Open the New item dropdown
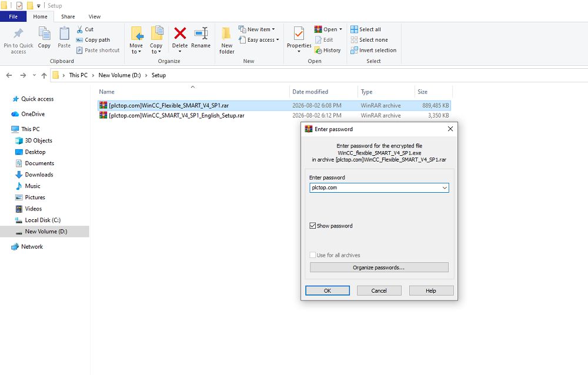This screenshot has height=375, width=588. point(257,29)
